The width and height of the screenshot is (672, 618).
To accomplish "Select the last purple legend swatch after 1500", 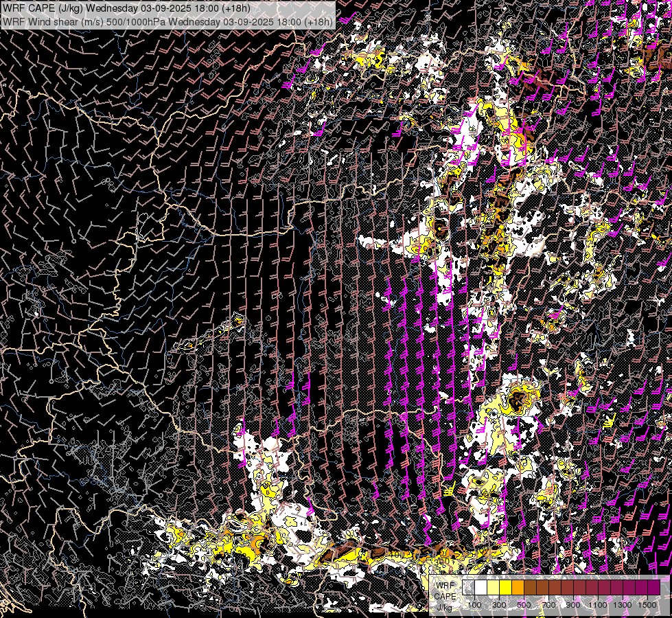I will [654, 587].
